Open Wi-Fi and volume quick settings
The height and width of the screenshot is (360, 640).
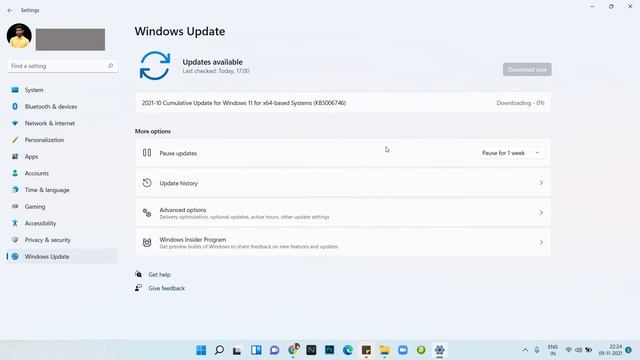pyautogui.click(x=578, y=350)
